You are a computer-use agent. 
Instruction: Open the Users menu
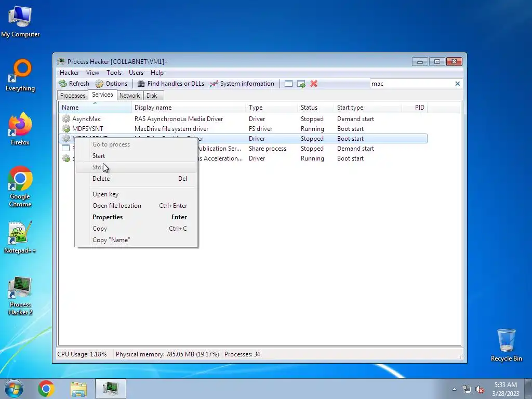[136, 73]
